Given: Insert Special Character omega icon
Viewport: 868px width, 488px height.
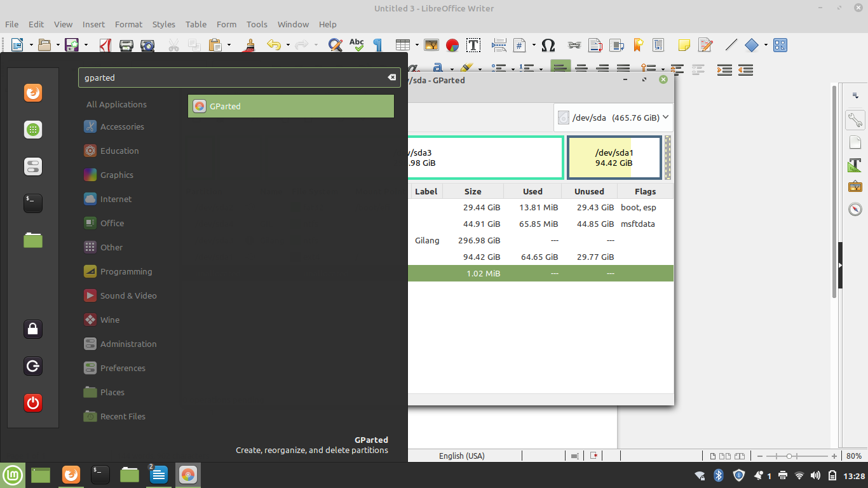Looking at the screenshot, I should 548,45.
